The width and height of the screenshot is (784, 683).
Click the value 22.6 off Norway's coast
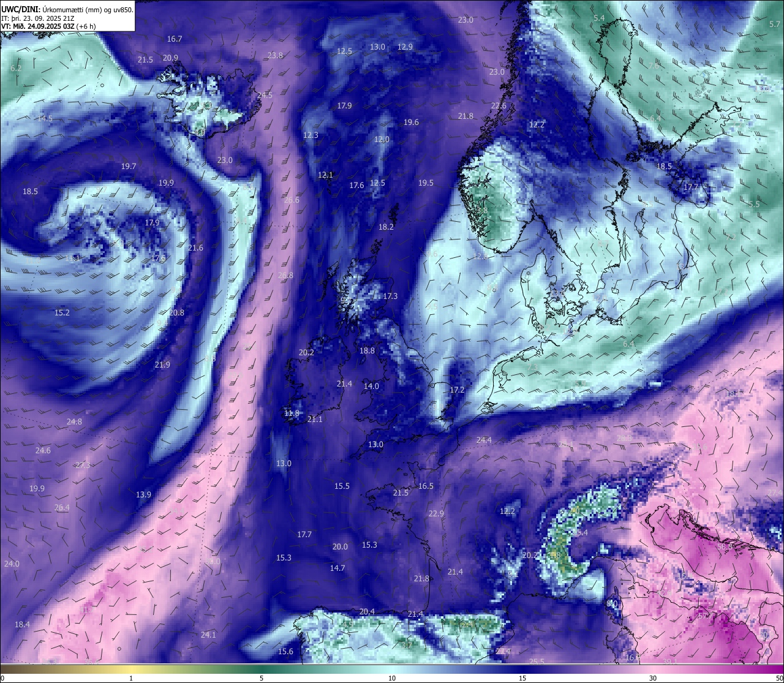(x=499, y=106)
